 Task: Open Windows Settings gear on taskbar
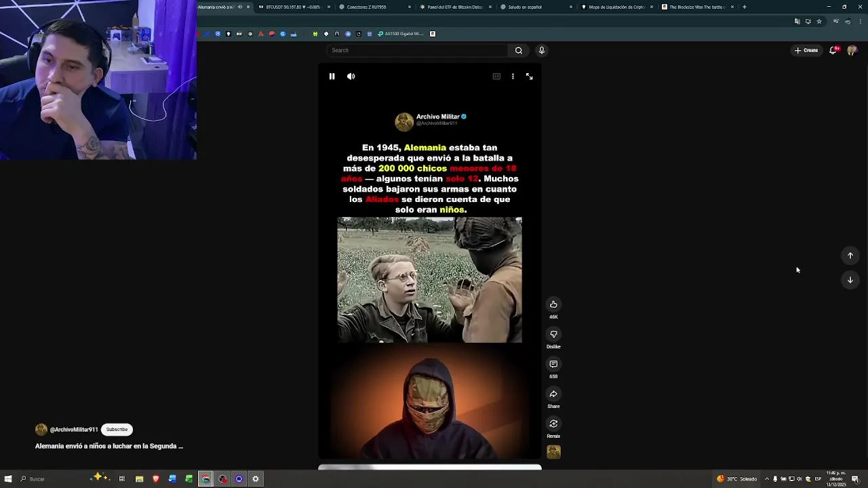click(x=256, y=479)
